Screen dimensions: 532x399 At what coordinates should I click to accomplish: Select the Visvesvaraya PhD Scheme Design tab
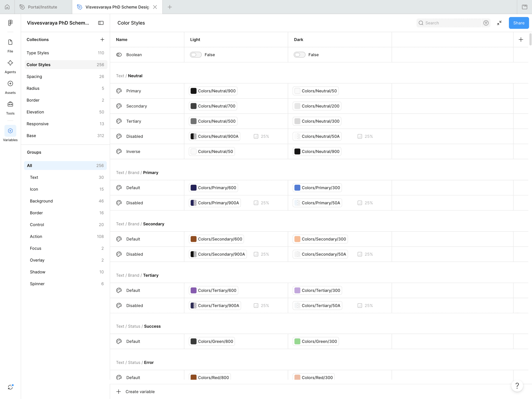coord(117,7)
